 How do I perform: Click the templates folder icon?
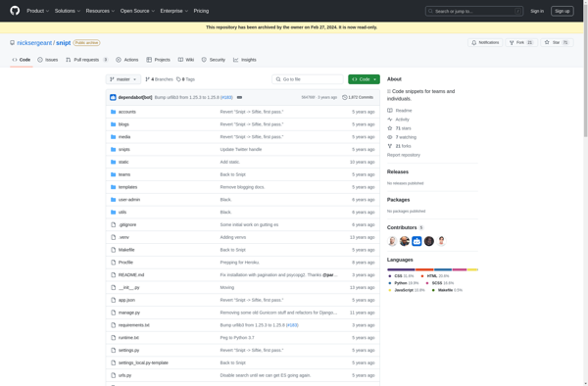point(114,187)
